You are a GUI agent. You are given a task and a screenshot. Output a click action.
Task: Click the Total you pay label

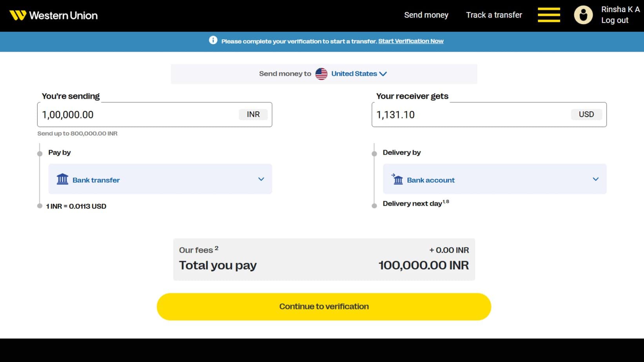coord(218,265)
